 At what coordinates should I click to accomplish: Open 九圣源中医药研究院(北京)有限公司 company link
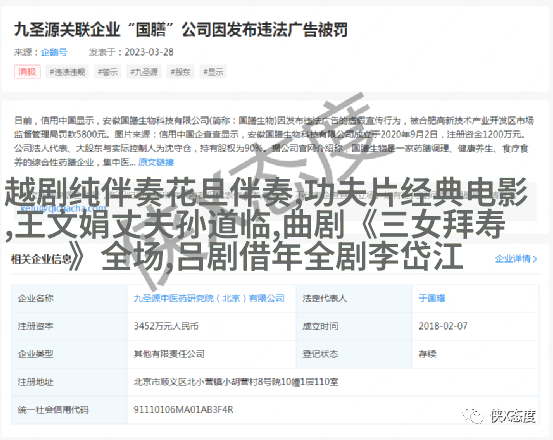point(209,298)
